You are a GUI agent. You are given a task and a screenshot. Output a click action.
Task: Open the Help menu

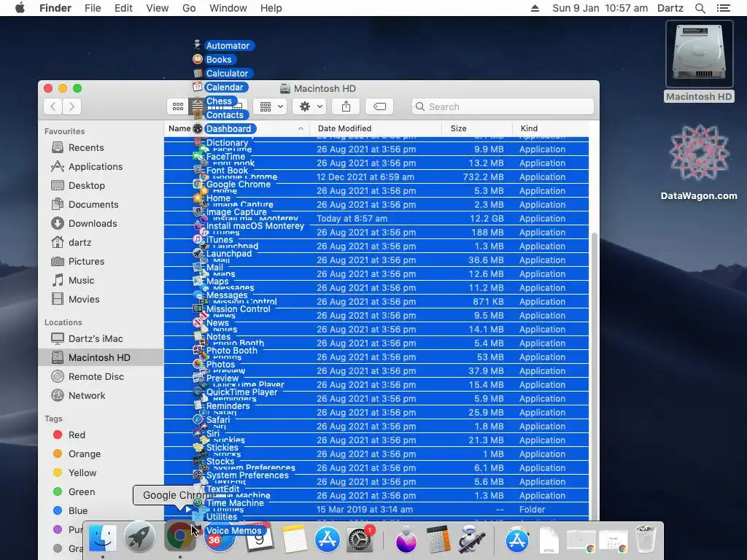click(271, 8)
